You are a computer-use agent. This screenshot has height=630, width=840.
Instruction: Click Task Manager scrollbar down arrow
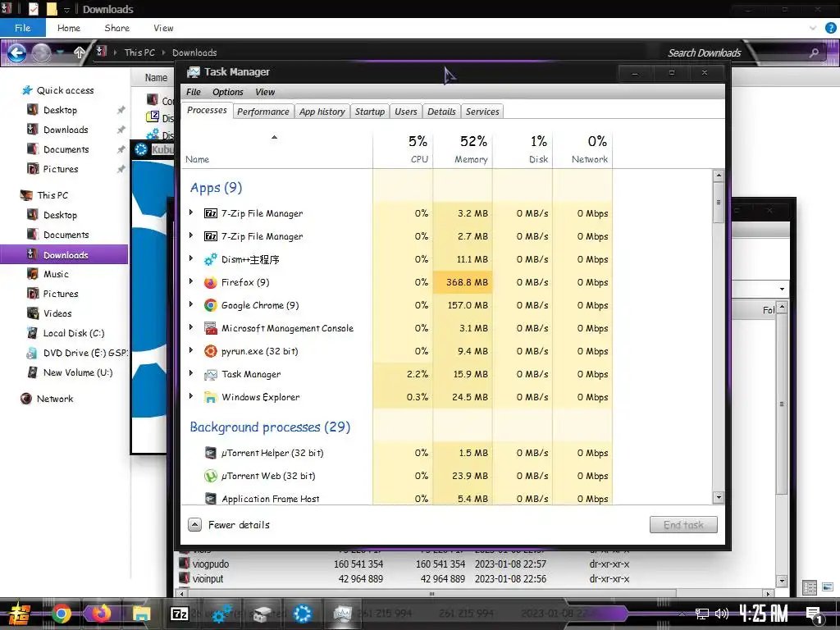click(719, 498)
